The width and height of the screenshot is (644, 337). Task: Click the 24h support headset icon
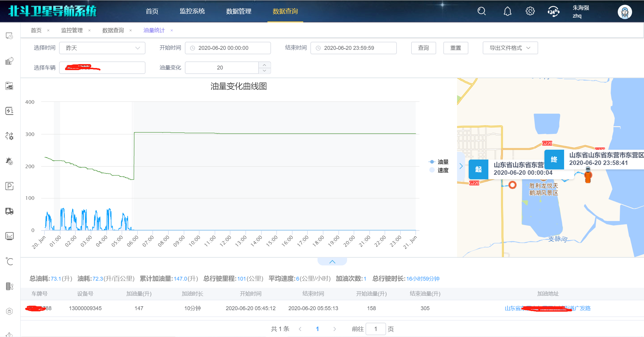[x=553, y=12]
